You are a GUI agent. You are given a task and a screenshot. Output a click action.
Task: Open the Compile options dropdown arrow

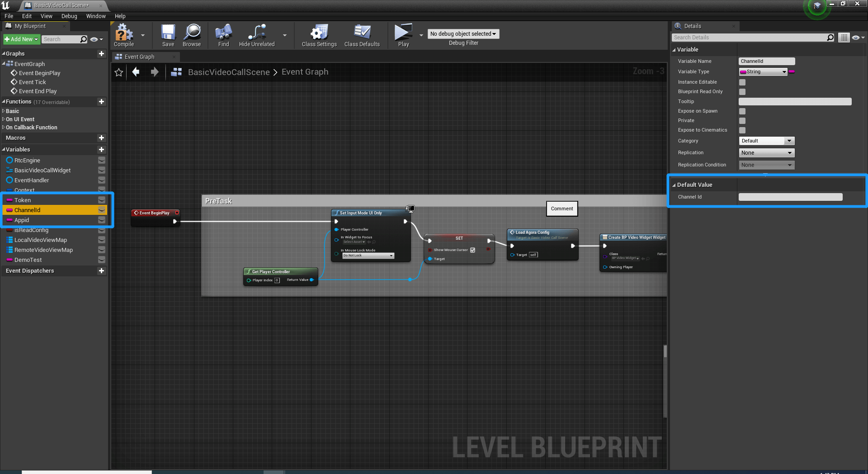(x=143, y=35)
